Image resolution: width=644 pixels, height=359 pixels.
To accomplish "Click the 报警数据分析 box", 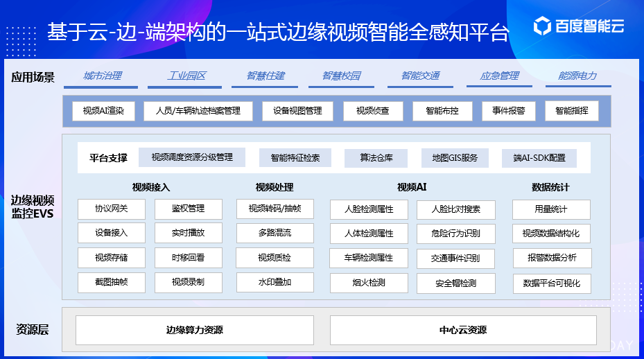I will [x=552, y=258].
